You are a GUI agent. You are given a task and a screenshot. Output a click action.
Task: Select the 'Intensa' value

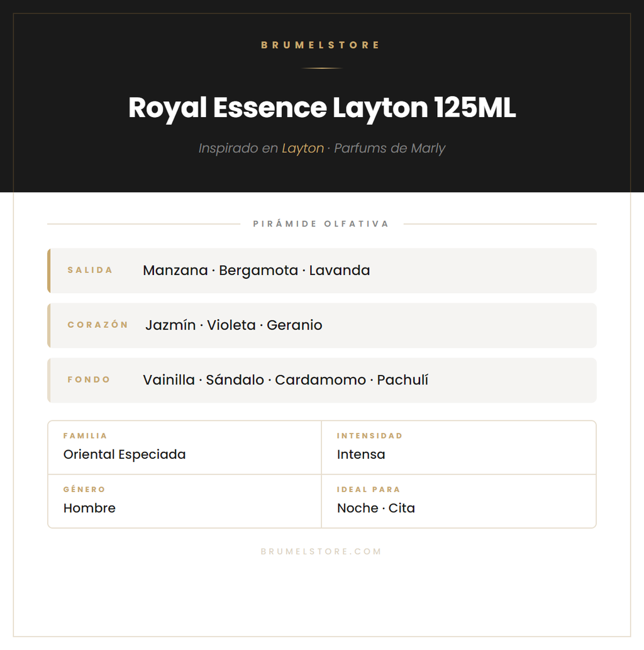tap(361, 454)
